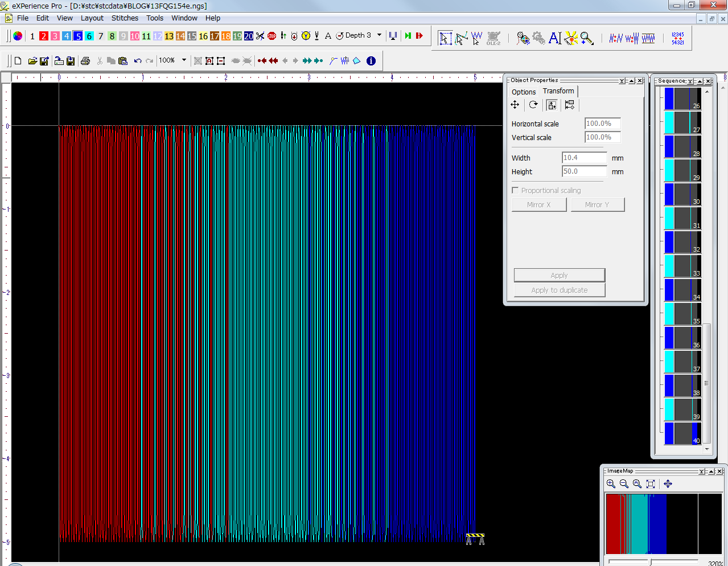728x566 pixels.
Task: Expand the Sequence panel dropdown arrow
Action: [x=690, y=81]
